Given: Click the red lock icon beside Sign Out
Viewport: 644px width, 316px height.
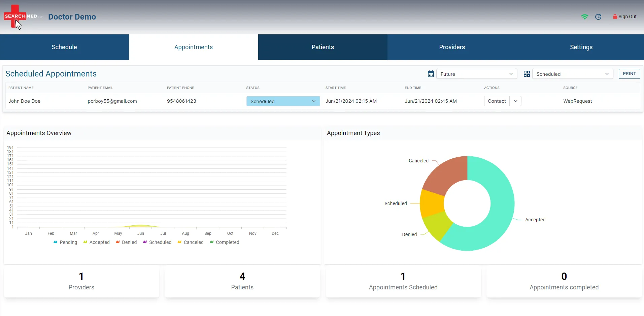Looking at the screenshot, I should [615, 17].
